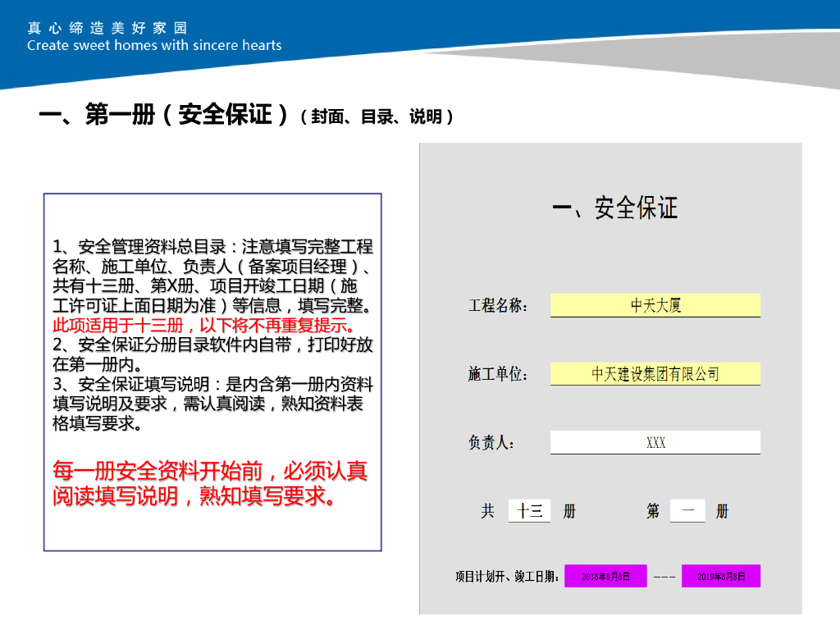The width and height of the screenshot is (840, 630).
Task: Click the 负责人 label
Action: (x=492, y=444)
